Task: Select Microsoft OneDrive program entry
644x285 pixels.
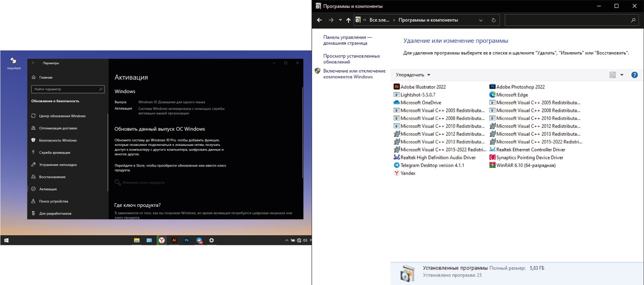Action: pyautogui.click(x=417, y=103)
